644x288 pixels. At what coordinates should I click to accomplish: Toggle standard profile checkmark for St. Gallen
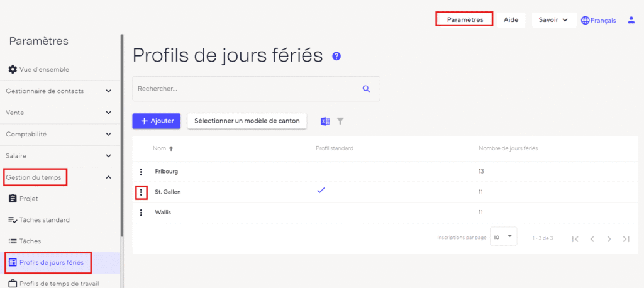pyautogui.click(x=321, y=191)
